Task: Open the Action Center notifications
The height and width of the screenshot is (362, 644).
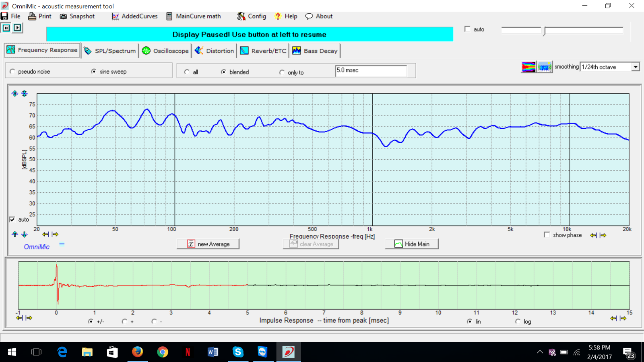Action: coord(629,353)
